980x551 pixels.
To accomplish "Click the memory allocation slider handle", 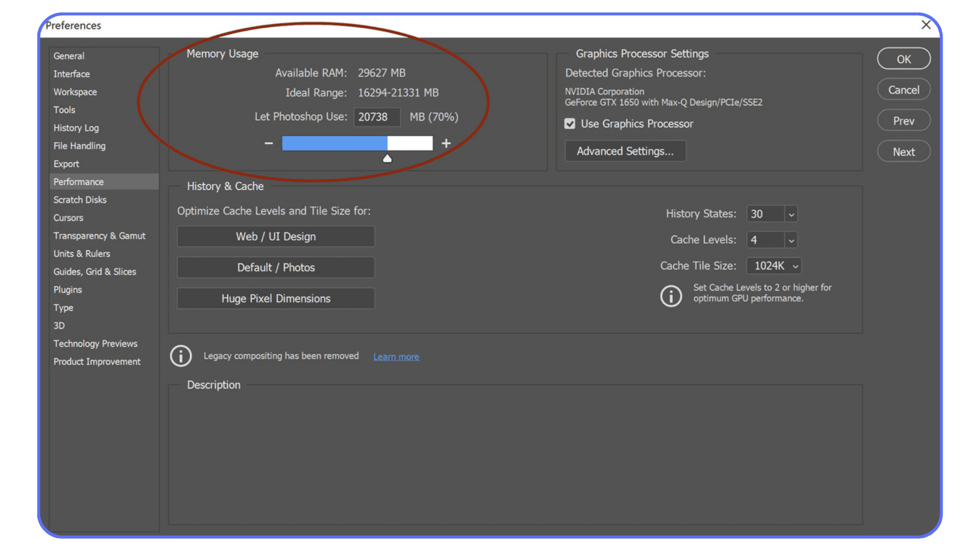I will [387, 158].
